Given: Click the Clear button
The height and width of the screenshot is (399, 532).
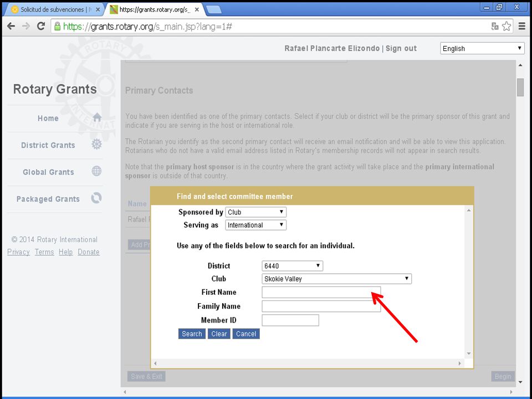Looking at the screenshot, I should (x=219, y=334).
